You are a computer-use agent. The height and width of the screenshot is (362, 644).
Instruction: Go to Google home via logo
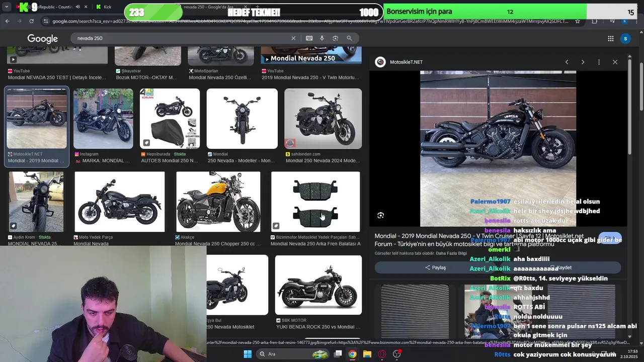tap(42, 39)
